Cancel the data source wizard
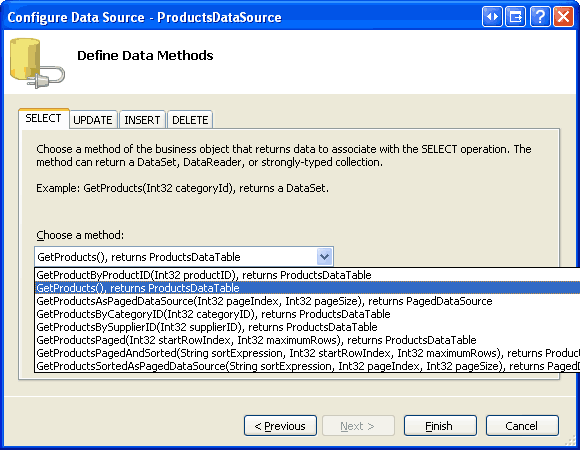This screenshot has width=580, height=450. 522,426
